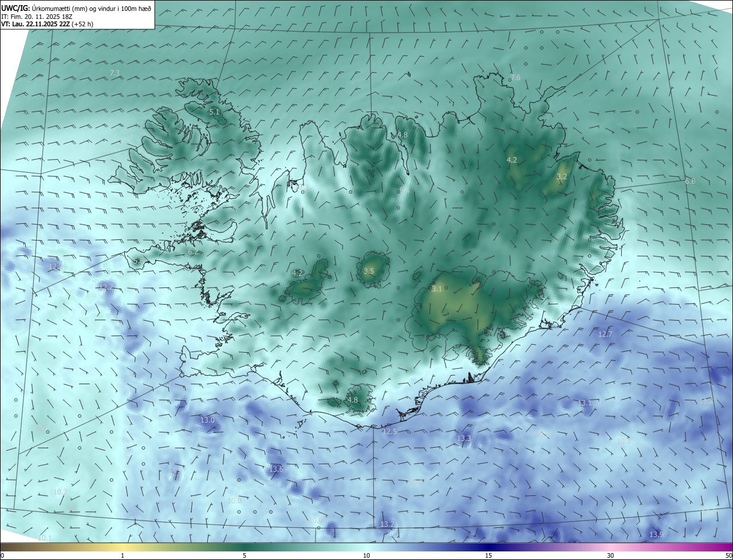Click the colorbar tick label 1
733x560 pixels.
123,555
